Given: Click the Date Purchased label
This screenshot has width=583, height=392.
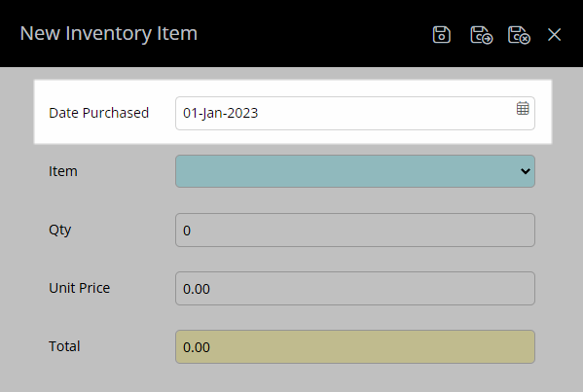Looking at the screenshot, I should click(98, 113).
